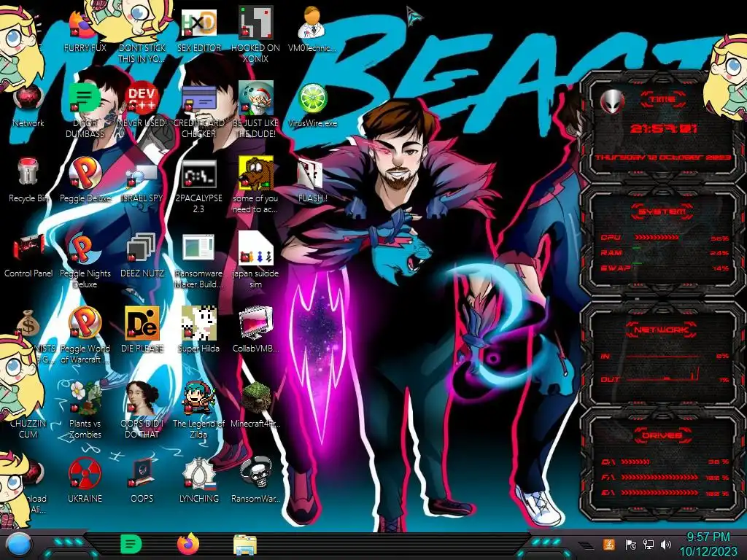
Task: Open the Start orb menu
Action: coord(19,545)
